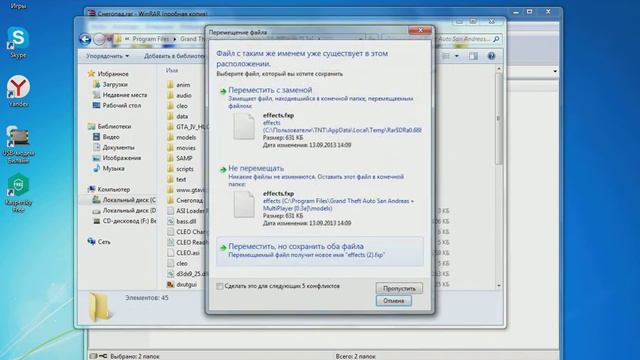640x360 pixels.
Task: Open the scripts folder
Action: click(180, 169)
